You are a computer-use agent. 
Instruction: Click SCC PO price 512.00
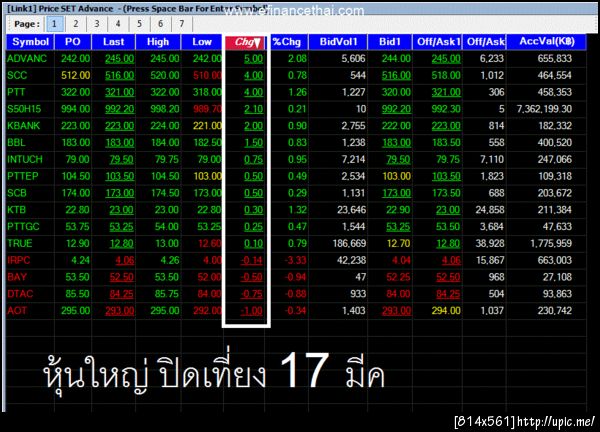76,75
